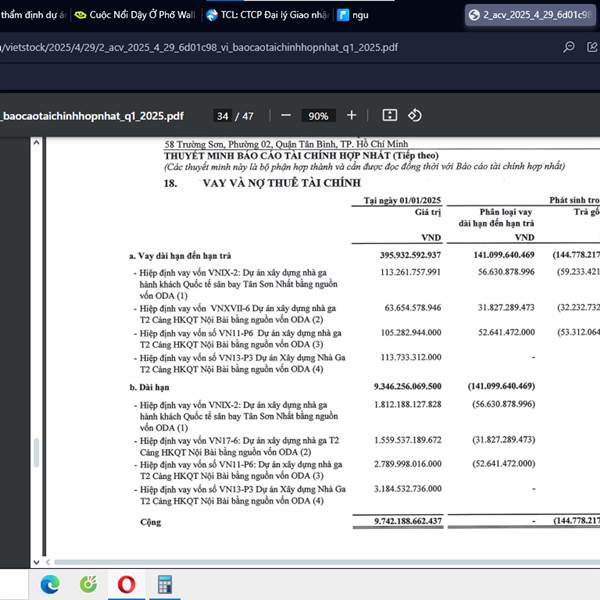Switch to the 'ngu' tab
Screen dimensions: 600x600
pyautogui.click(x=353, y=15)
